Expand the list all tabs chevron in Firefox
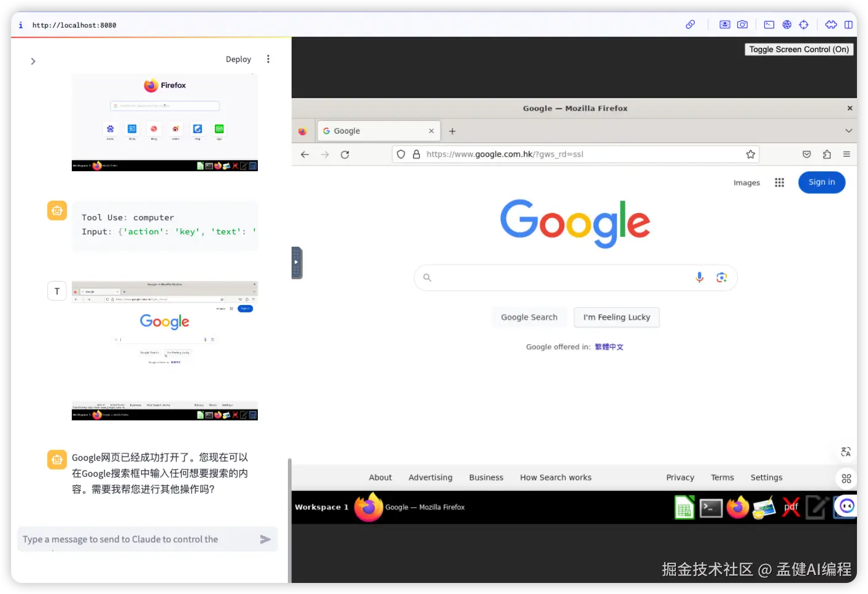 pyautogui.click(x=849, y=131)
